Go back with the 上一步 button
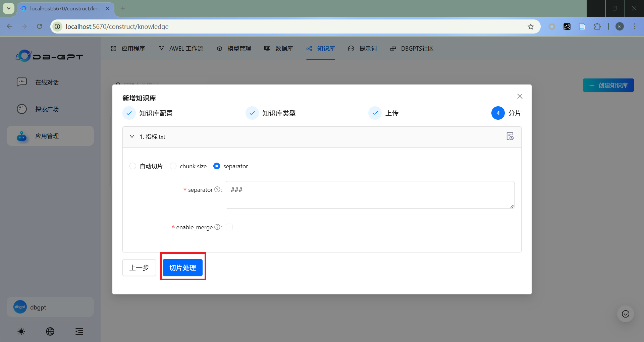The image size is (644, 342). click(139, 268)
